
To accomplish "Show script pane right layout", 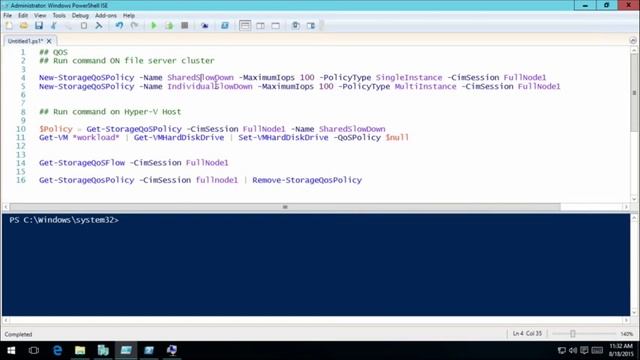I will (x=260, y=26).
